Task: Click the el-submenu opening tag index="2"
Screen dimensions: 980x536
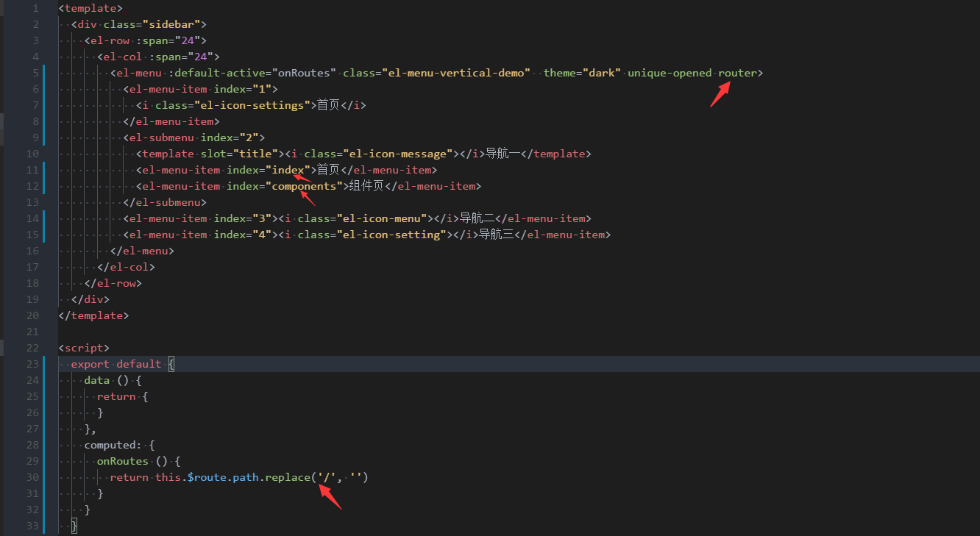Action: [194, 137]
